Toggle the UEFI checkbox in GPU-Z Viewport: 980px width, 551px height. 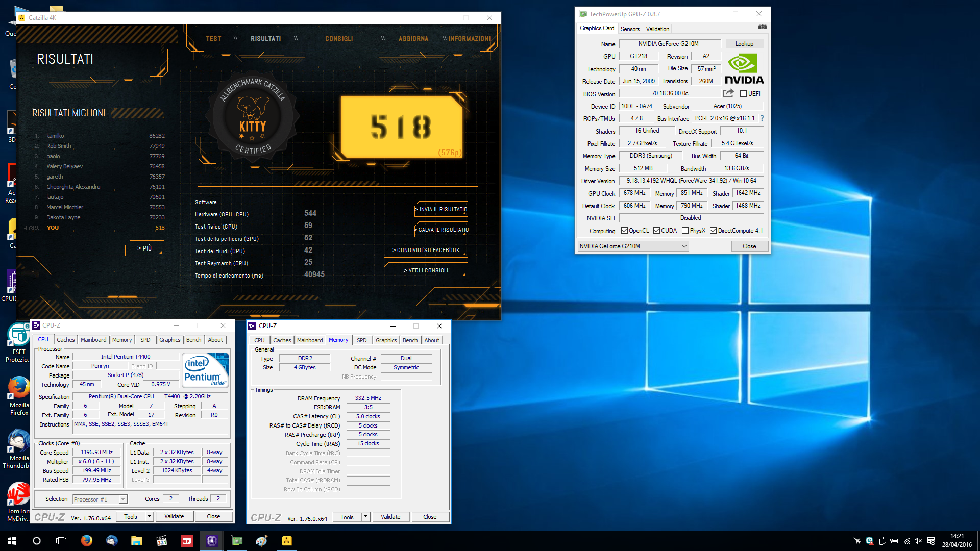point(743,94)
